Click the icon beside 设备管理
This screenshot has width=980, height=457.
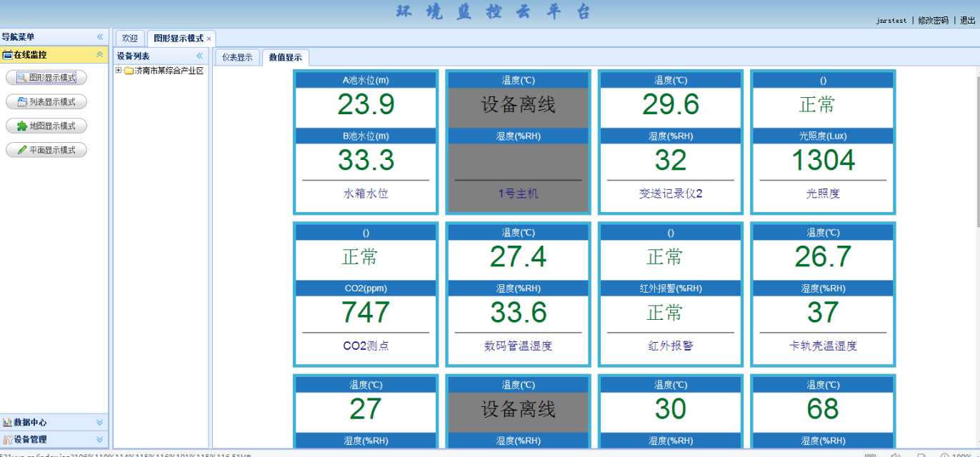[x=7, y=438]
